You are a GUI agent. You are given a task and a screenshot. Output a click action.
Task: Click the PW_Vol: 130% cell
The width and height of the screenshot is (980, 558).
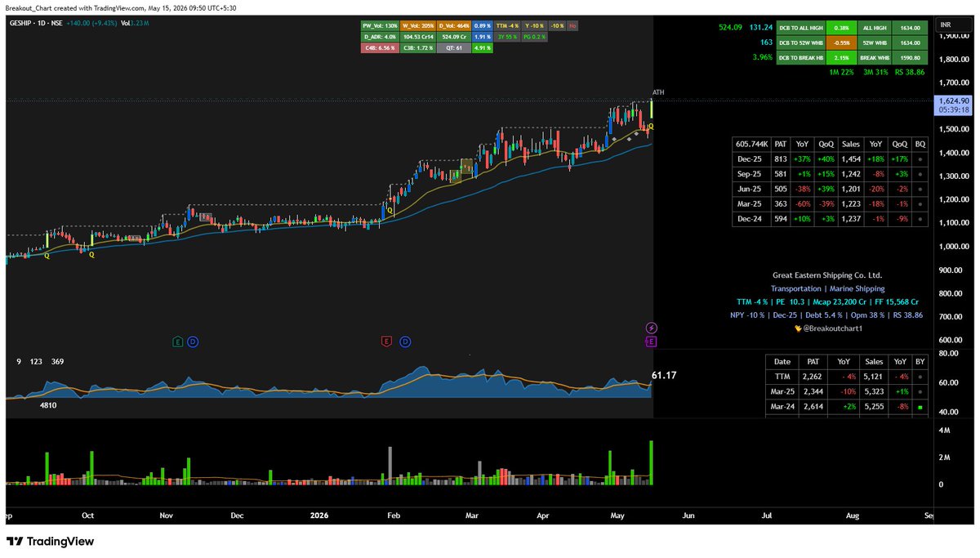coord(379,26)
